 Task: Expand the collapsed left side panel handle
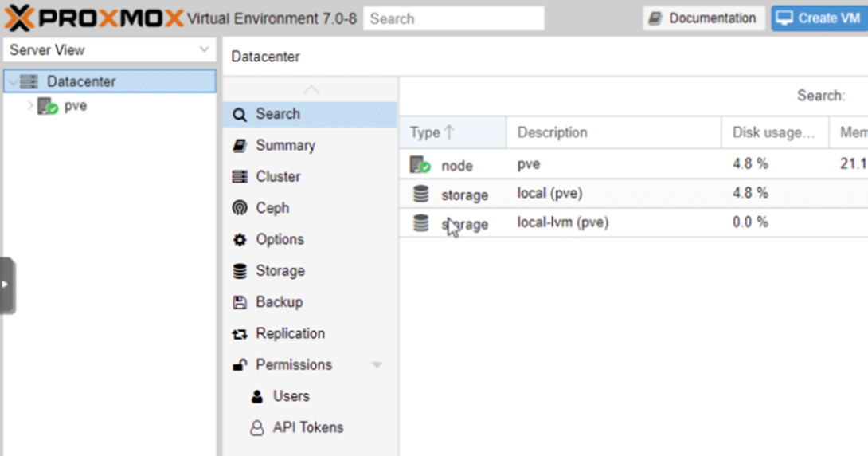tap(7, 285)
